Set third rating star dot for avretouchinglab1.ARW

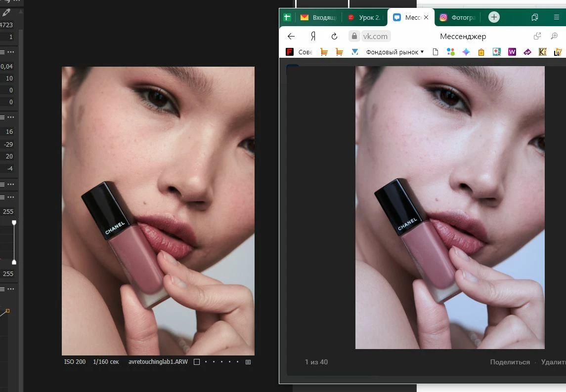pyautogui.click(x=221, y=362)
